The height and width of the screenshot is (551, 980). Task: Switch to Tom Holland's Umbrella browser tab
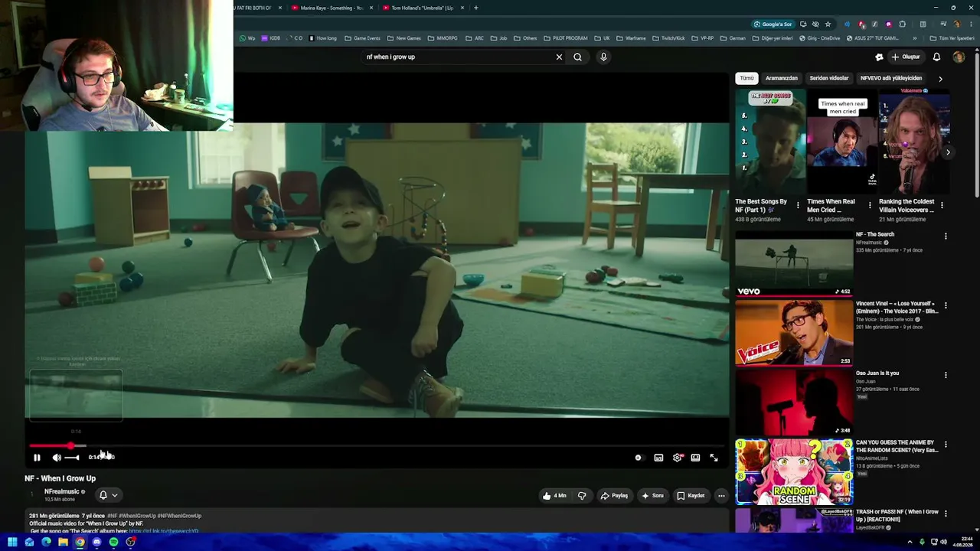point(423,8)
